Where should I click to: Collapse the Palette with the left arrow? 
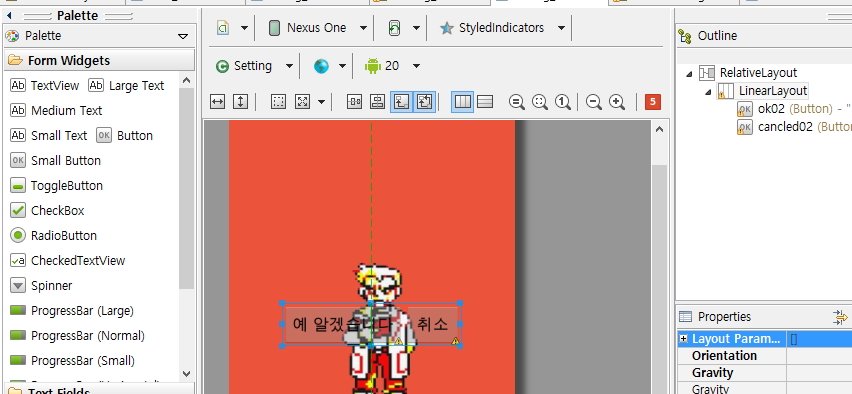[9, 16]
